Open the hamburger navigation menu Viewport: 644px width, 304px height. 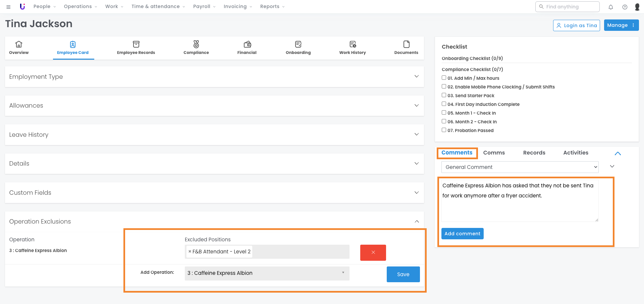tap(8, 7)
